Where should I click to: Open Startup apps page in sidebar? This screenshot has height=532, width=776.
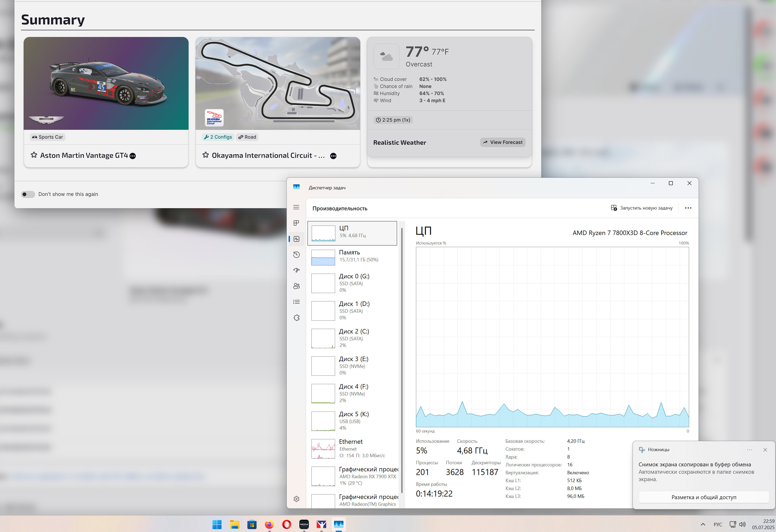point(296,270)
